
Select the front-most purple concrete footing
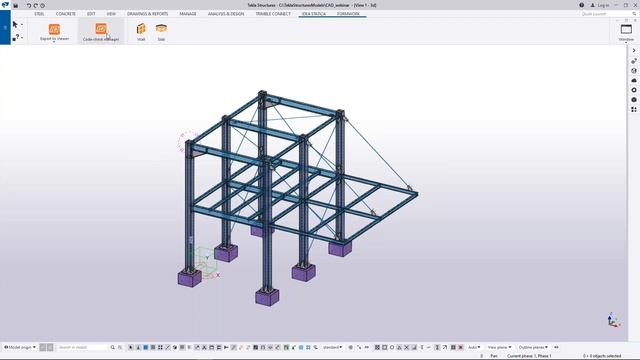click(267, 297)
